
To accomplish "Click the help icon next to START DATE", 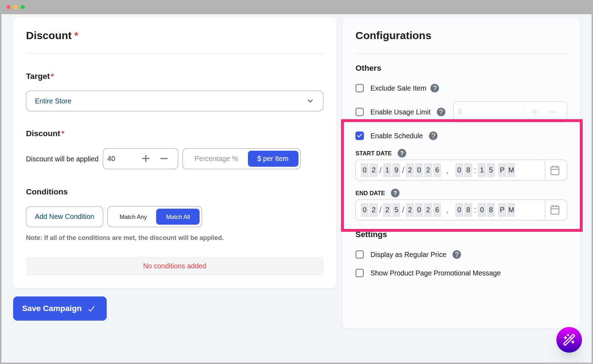I will [401, 153].
